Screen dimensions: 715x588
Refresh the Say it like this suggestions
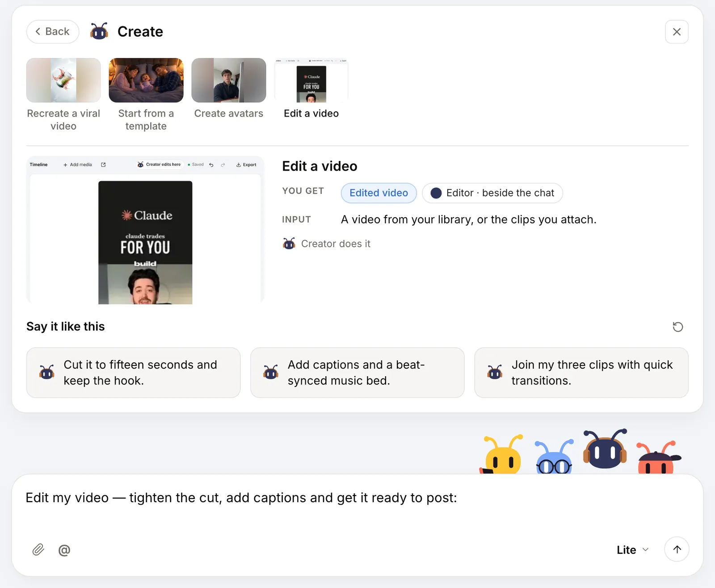pyautogui.click(x=677, y=327)
